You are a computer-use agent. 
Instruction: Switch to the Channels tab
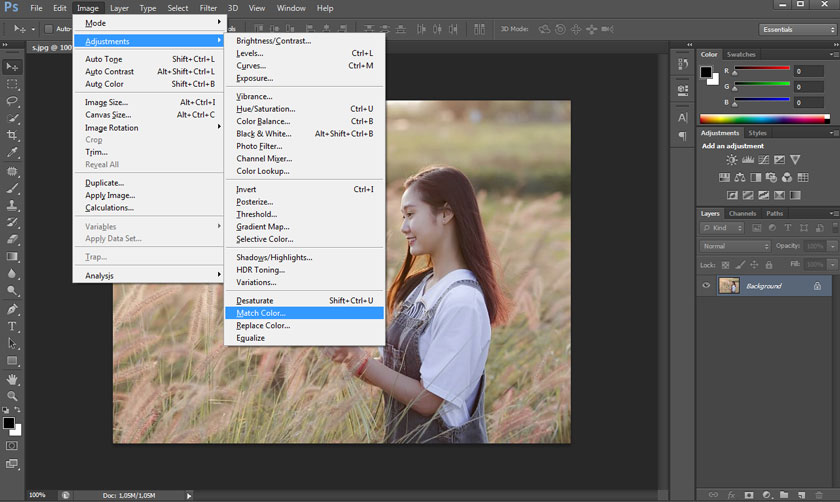click(x=742, y=213)
